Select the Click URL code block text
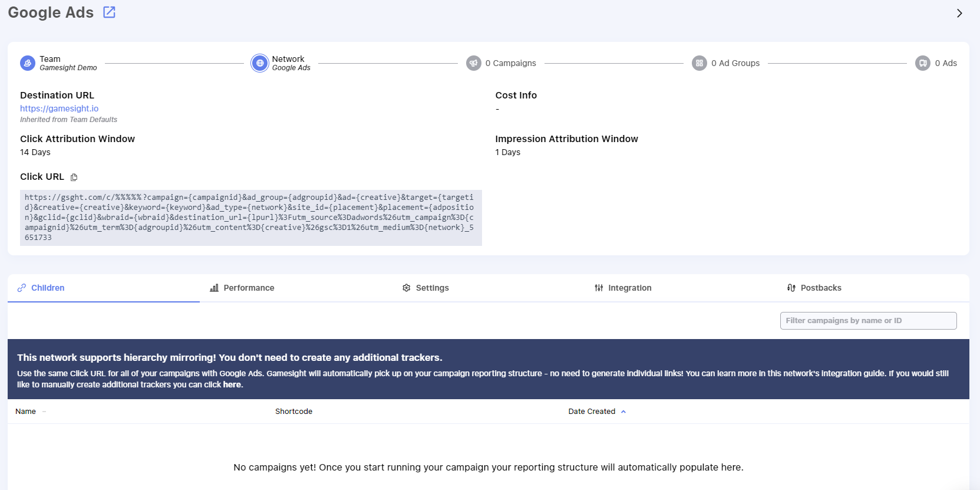 coord(251,218)
